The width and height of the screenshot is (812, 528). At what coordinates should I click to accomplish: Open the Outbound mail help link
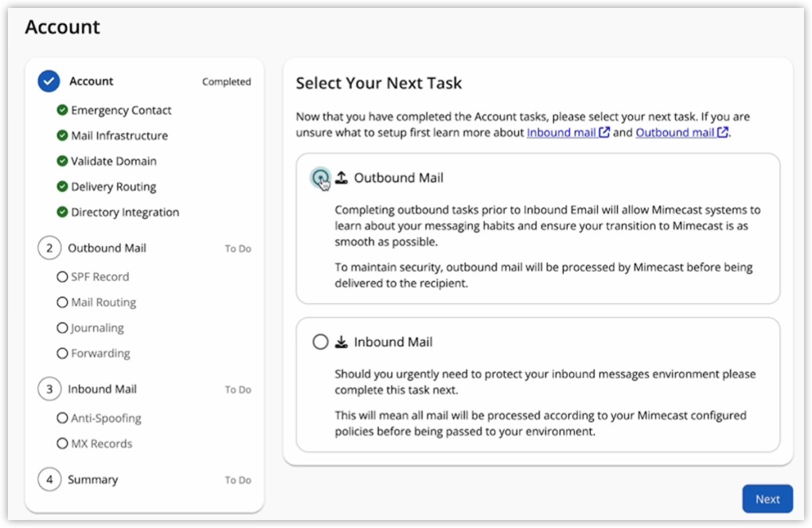click(x=681, y=133)
